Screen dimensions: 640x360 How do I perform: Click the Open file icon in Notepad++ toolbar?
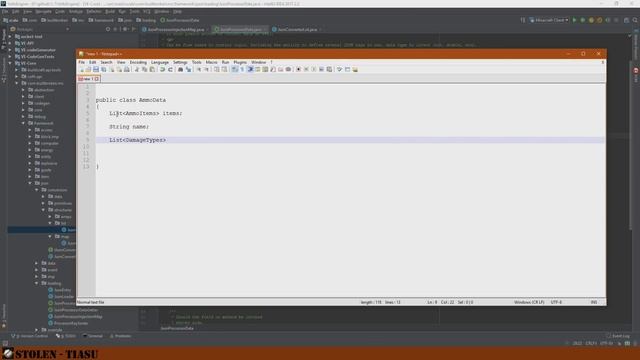[88, 69]
